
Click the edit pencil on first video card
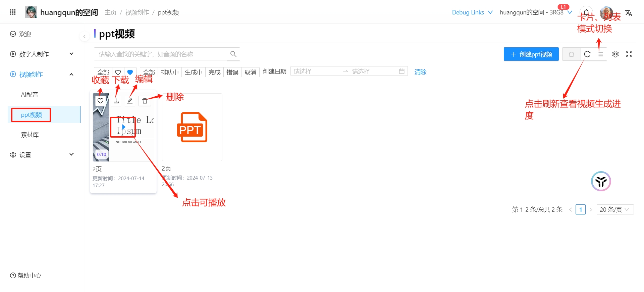(x=130, y=101)
